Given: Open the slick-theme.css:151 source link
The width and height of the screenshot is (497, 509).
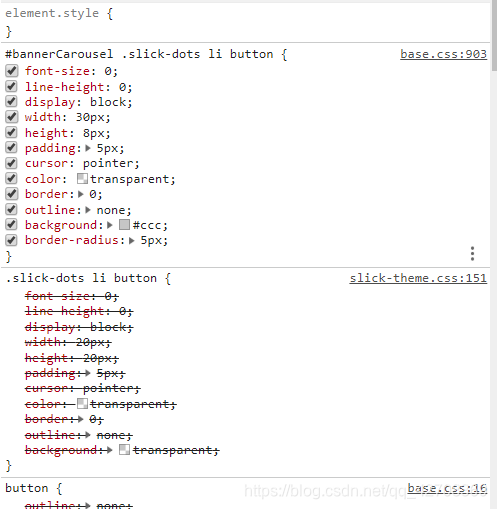Looking at the screenshot, I should coord(418,278).
